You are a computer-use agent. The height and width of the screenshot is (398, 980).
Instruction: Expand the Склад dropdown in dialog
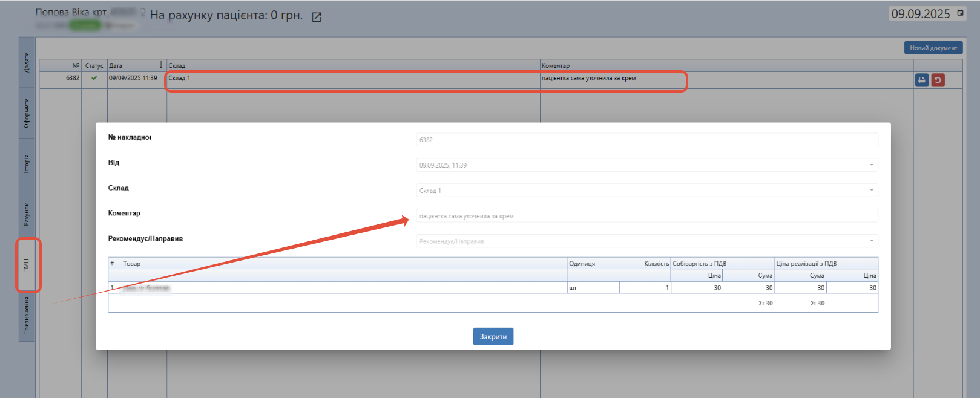[x=872, y=190]
